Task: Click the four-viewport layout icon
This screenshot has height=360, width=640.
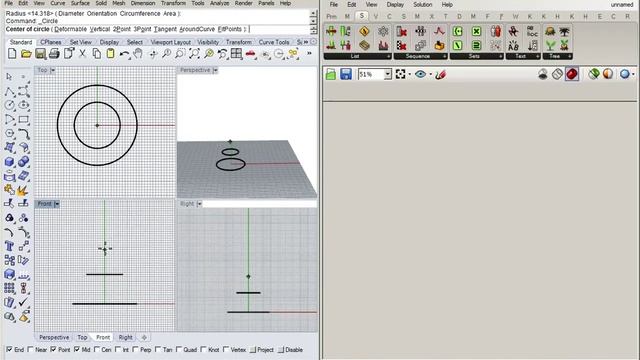Action: tap(236, 53)
